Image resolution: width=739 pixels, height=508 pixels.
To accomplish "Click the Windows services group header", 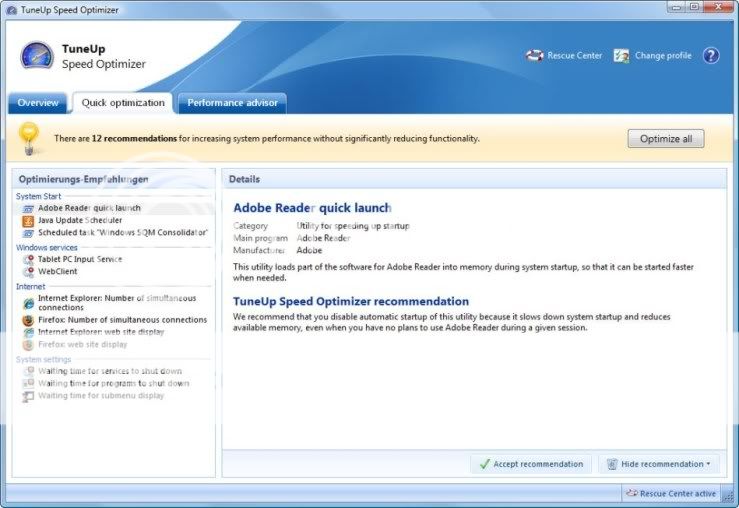I will pos(47,247).
